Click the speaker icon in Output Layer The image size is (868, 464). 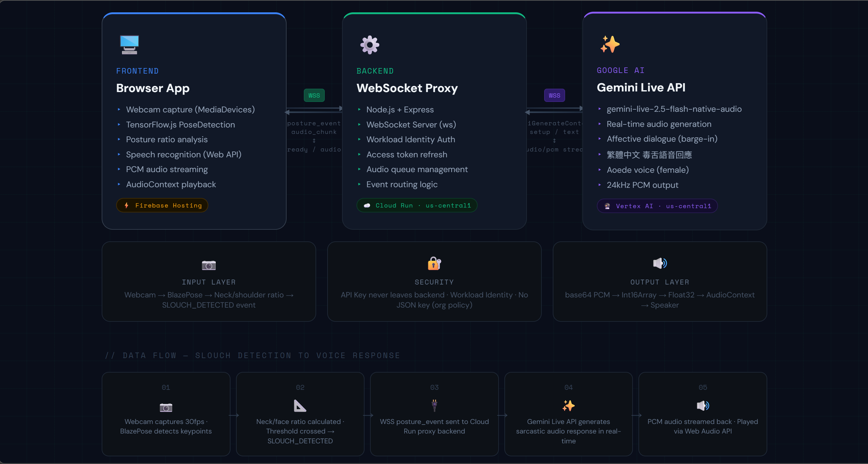[660, 263]
